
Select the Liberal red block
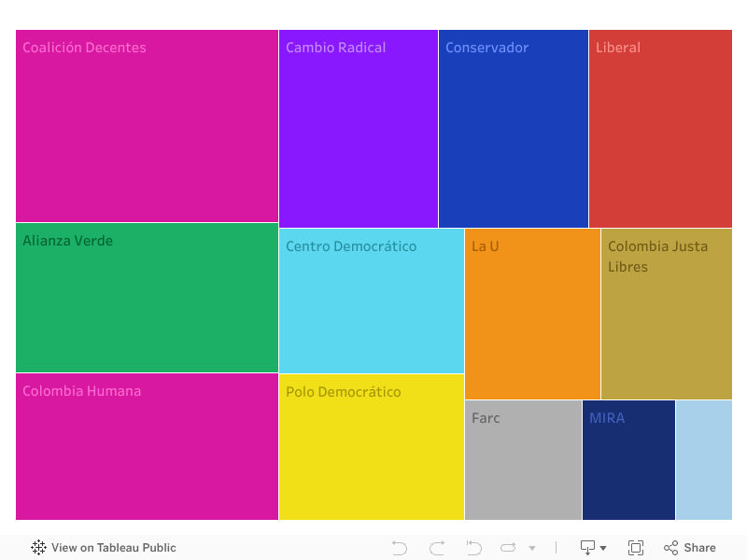(x=660, y=129)
